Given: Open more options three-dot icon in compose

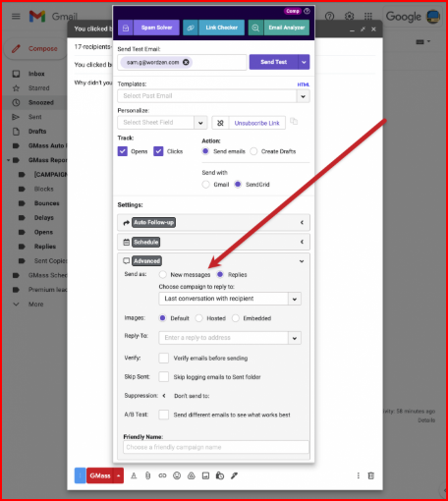Looking at the screenshot, I should [359, 475].
